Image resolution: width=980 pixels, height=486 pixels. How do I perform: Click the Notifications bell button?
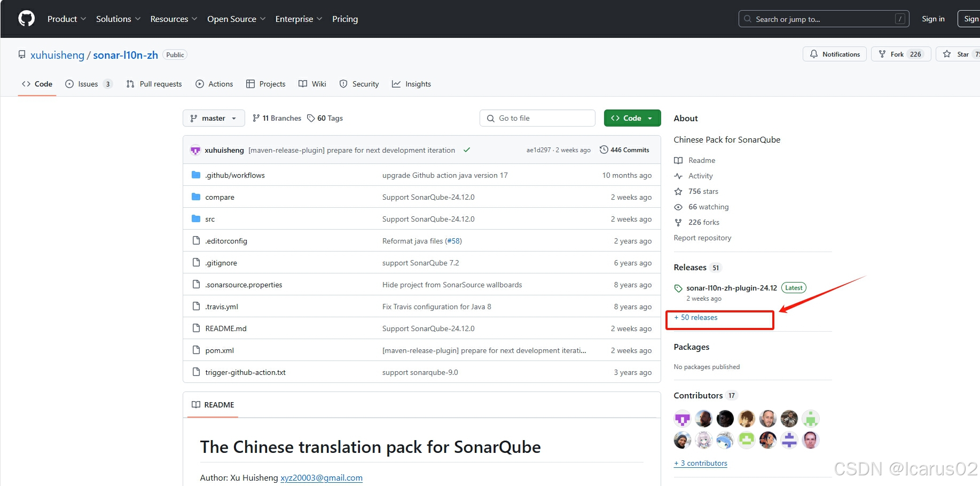[835, 54]
